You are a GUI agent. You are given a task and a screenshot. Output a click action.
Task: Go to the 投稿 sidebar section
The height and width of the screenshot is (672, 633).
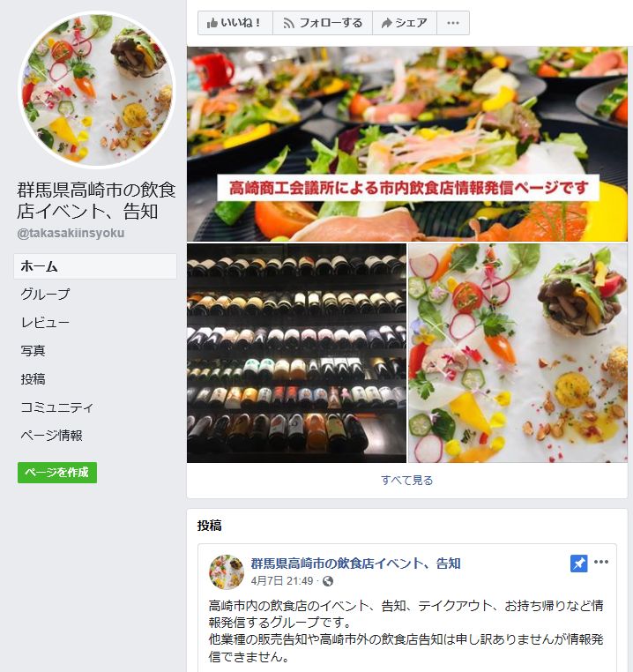tap(33, 379)
